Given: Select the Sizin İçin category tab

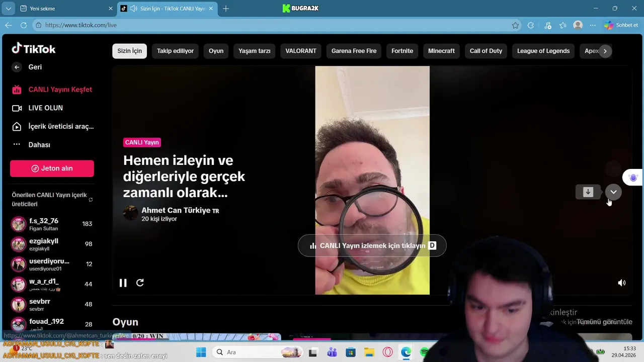Looking at the screenshot, I should [129, 51].
